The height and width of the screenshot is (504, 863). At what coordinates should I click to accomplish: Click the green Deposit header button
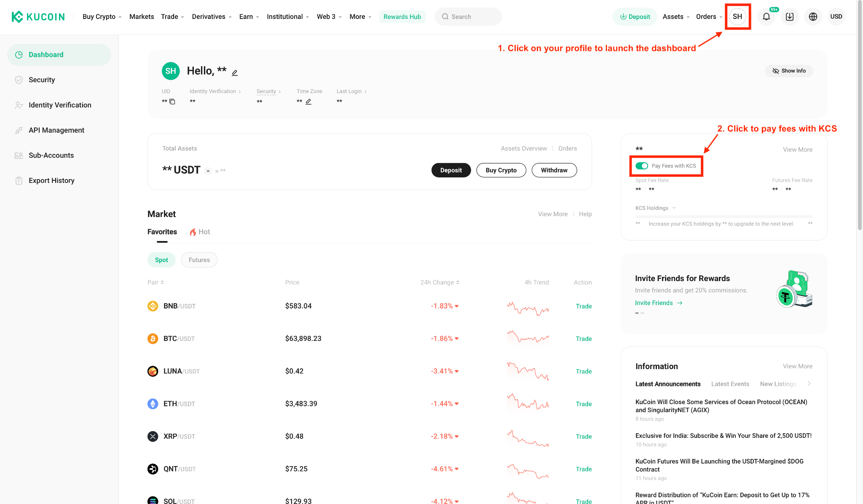635,17
